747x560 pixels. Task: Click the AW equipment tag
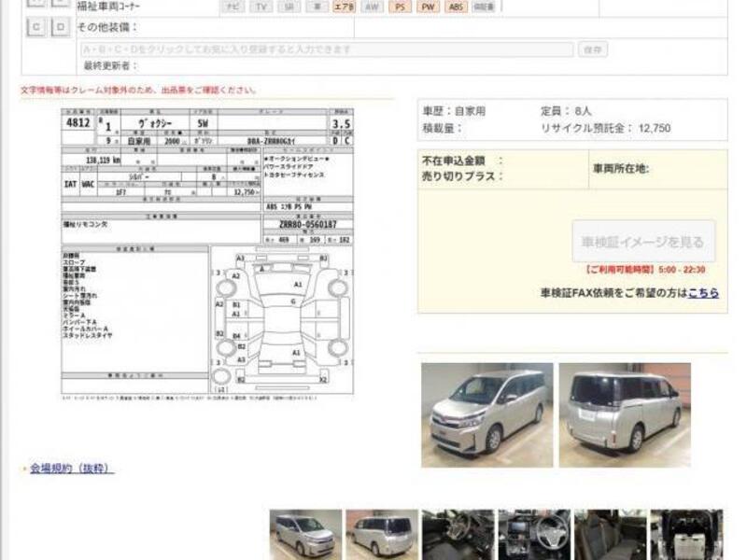point(373,7)
